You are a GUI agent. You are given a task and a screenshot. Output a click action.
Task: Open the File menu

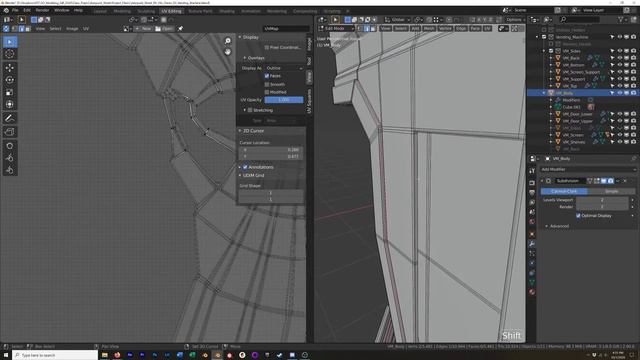(15, 10)
